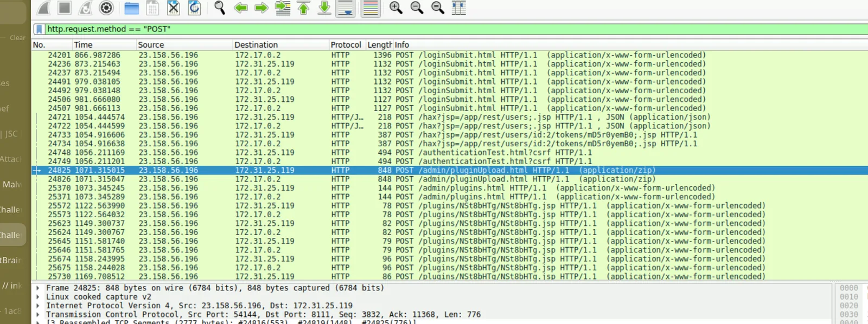Expand Reassembled TCP Segments entry
The image size is (868, 324).
click(x=37, y=322)
